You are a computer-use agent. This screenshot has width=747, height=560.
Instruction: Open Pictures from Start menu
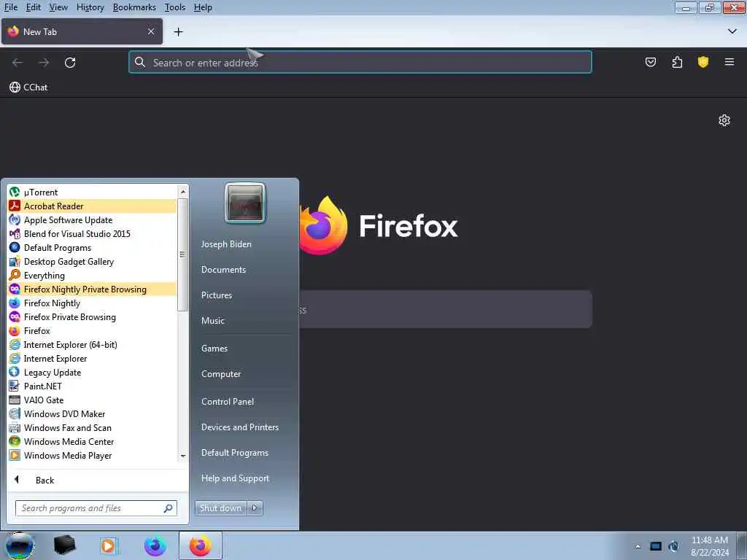[x=216, y=295]
